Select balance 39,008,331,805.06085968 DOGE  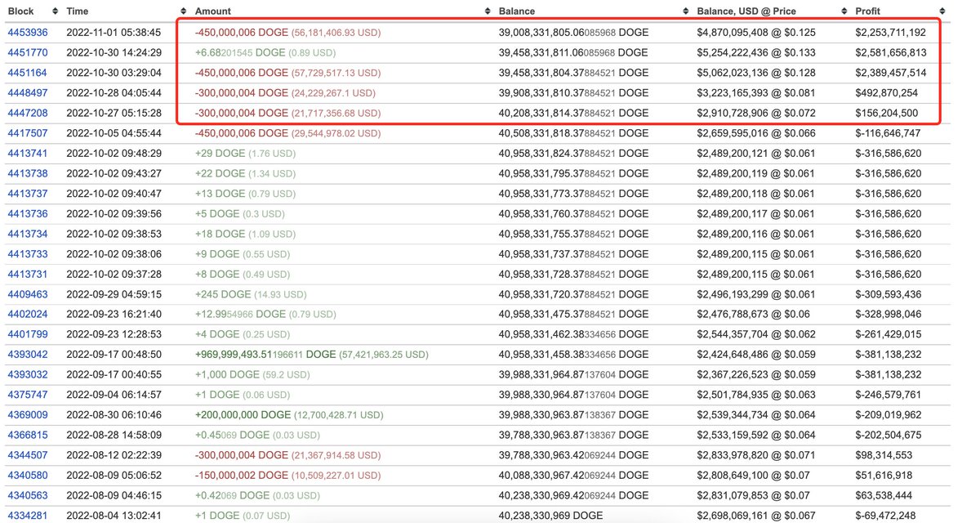pos(573,33)
